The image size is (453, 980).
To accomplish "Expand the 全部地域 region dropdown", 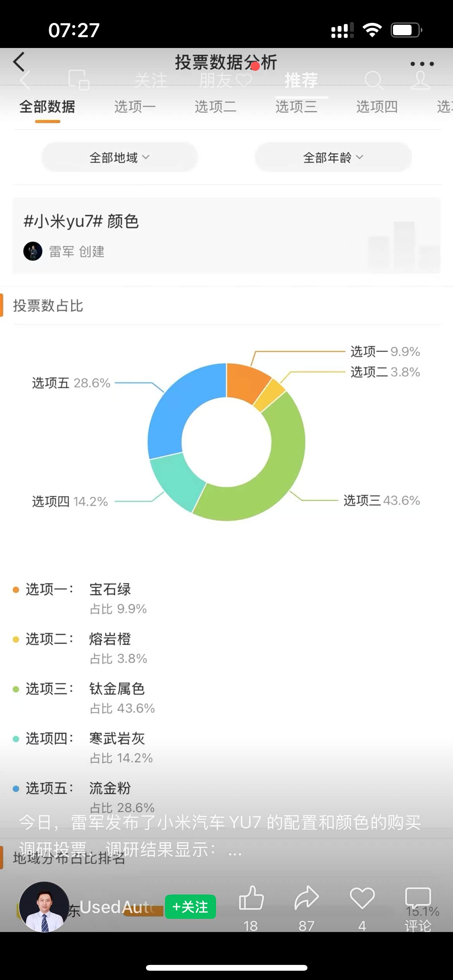I will tap(119, 157).
